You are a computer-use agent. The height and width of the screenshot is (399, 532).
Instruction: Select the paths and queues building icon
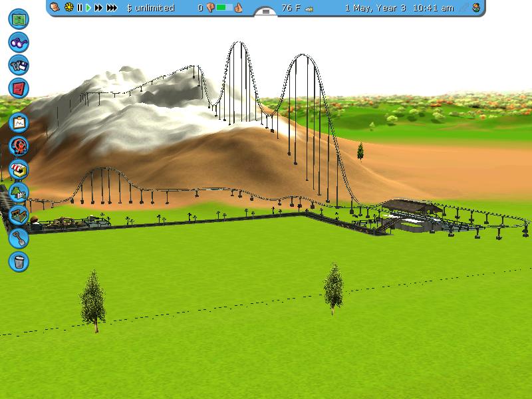coord(19,215)
